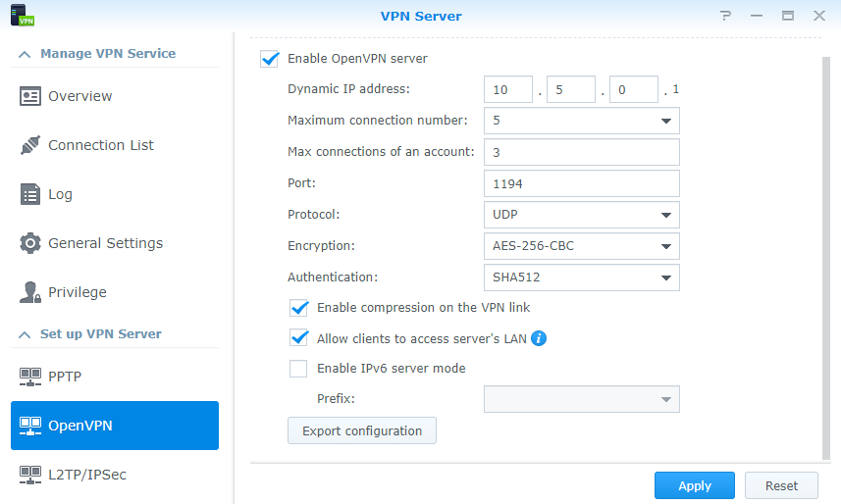Minimize the VPN Server window
The image size is (841, 504).
[757, 16]
